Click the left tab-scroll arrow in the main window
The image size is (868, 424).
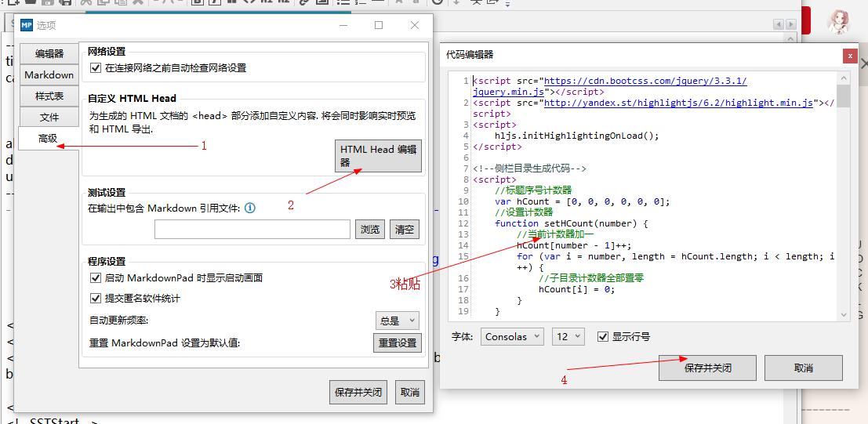[x=779, y=24]
